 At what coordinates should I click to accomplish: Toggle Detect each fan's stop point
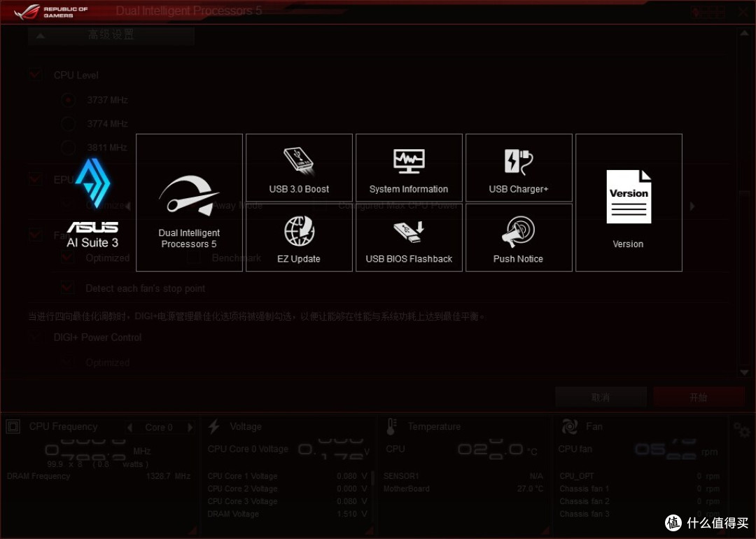tap(67, 288)
